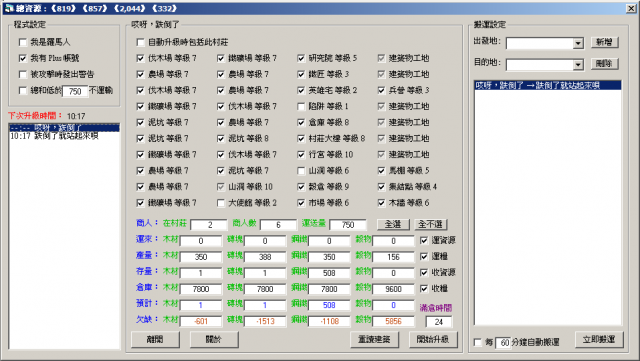640x361 pixels.
Task: Toggle 集結點 等級 4 checkbox
Action: coord(381,187)
